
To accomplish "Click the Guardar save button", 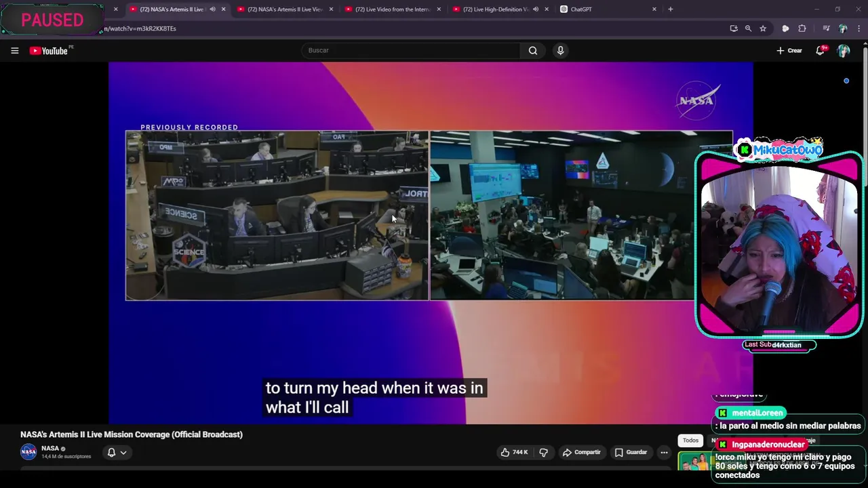I will click(631, 452).
